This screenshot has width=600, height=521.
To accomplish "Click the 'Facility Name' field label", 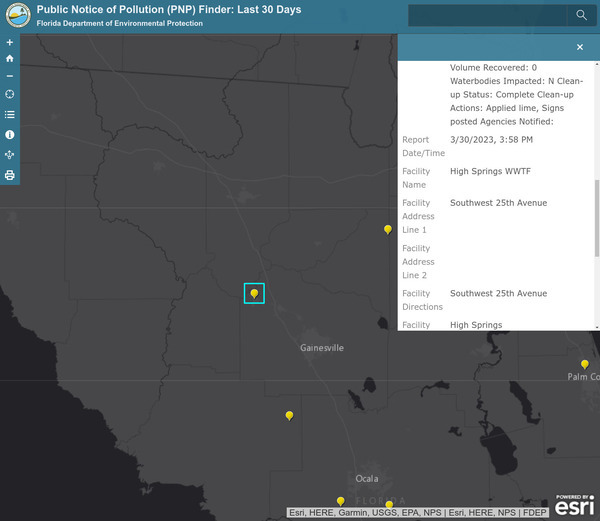I will [x=416, y=178].
